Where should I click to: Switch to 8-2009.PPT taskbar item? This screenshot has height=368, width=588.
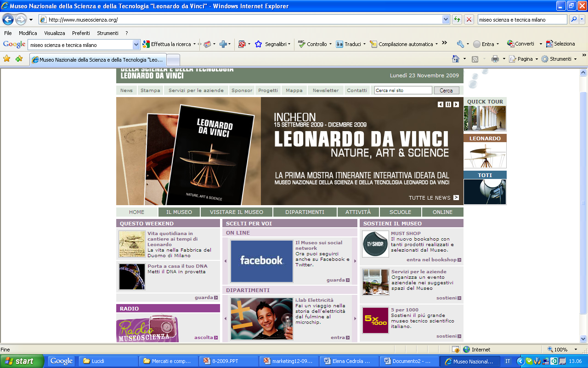click(229, 361)
